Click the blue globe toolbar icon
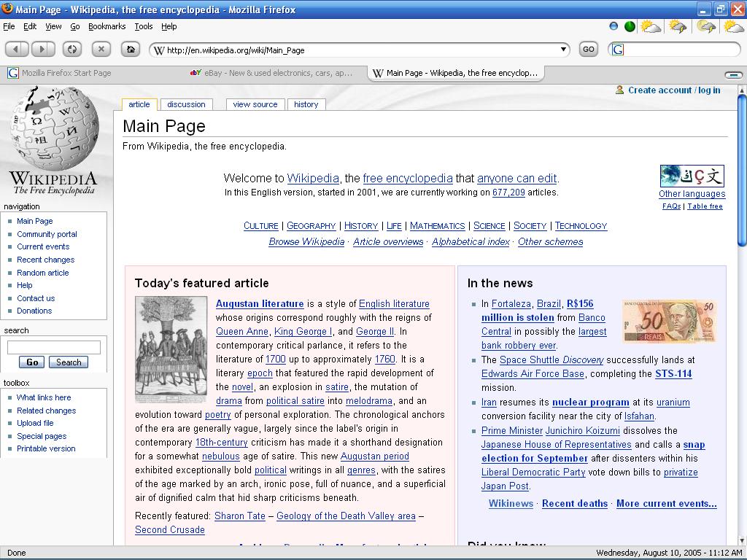The image size is (747, 560). coord(614,26)
